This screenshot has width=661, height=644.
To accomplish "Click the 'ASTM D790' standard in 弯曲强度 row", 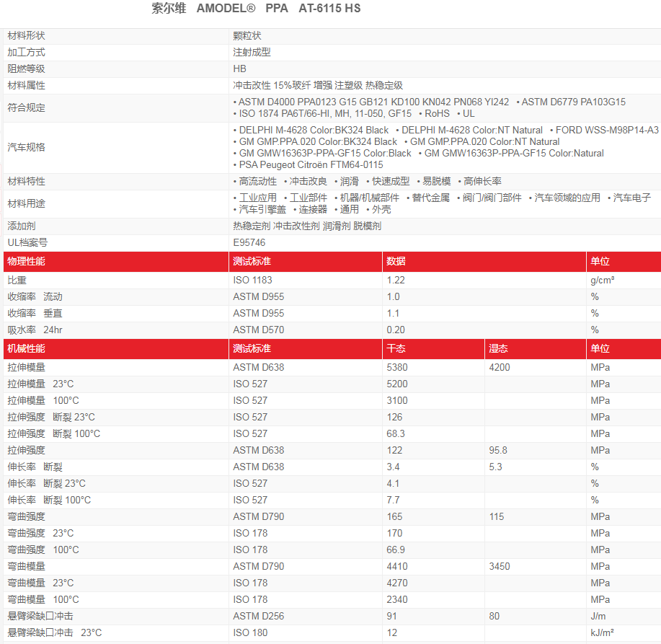I will point(258,517).
